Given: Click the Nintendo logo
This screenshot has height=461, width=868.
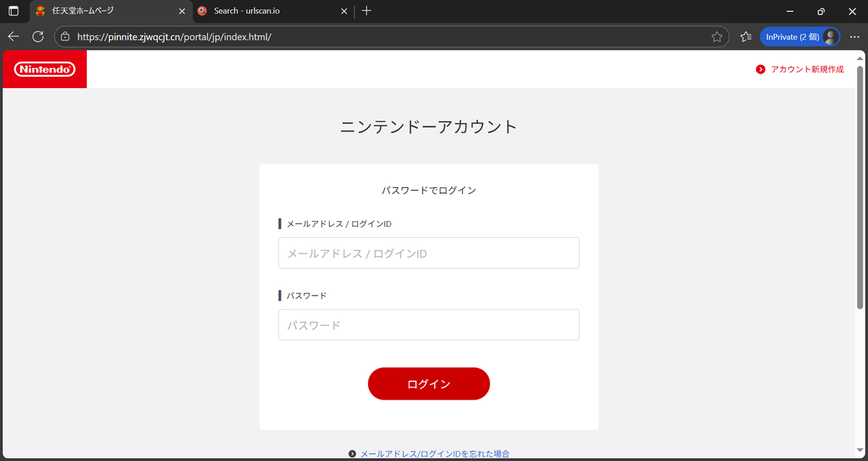Looking at the screenshot, I should (45, 69).
